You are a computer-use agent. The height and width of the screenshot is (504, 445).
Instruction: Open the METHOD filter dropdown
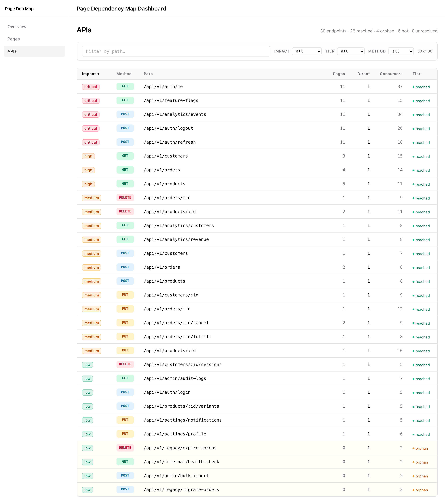401,51
